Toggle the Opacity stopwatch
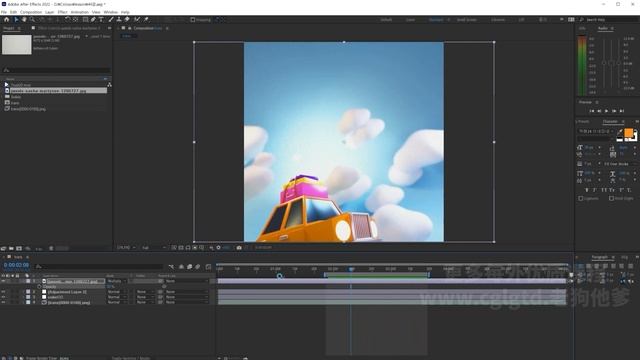This screenshot has height=360, width=640. [40, 287]
